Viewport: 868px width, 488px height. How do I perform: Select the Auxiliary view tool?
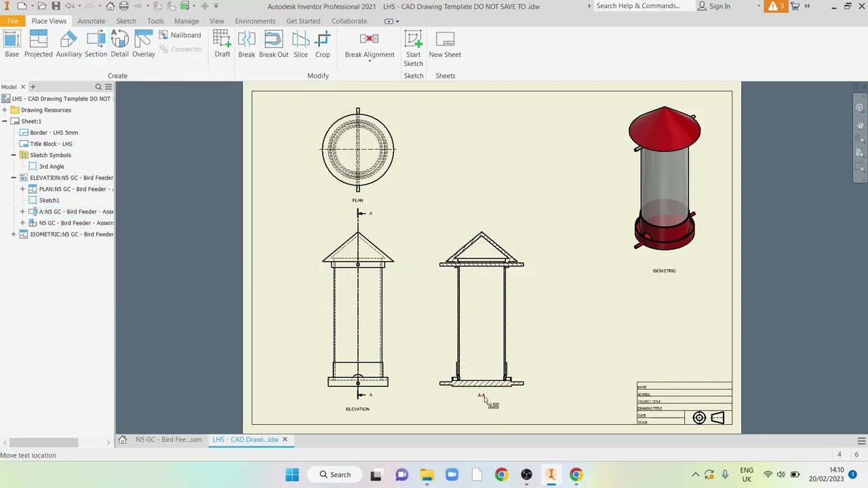(x=68, y=45)
